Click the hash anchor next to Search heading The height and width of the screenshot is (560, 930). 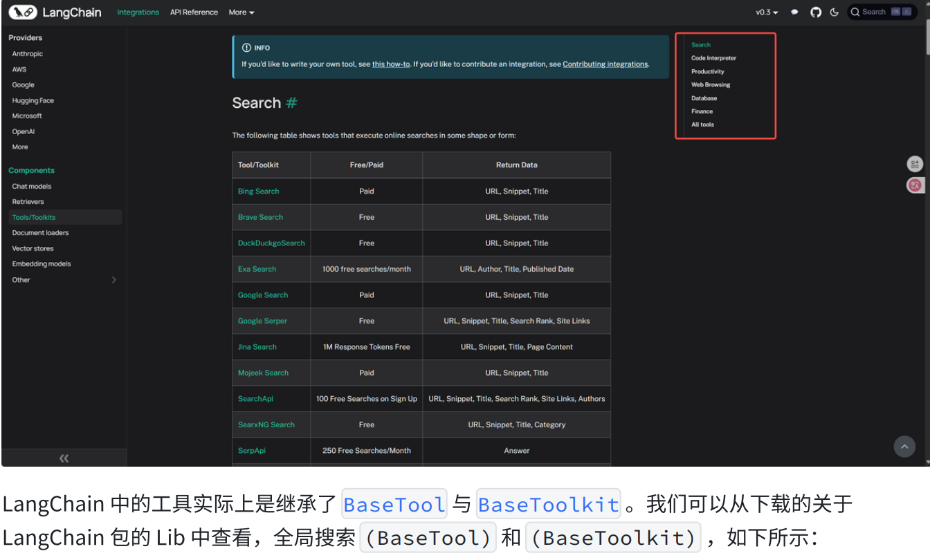291,103
